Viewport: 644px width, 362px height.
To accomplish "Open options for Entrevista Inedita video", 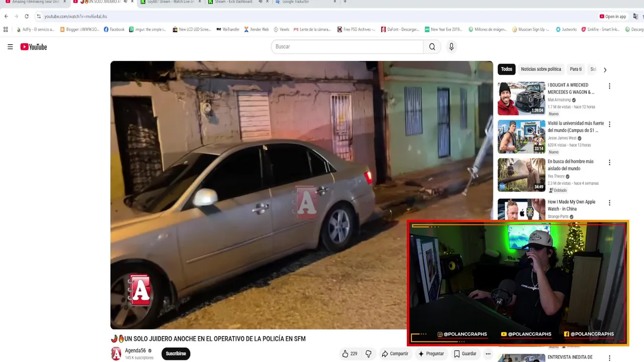I will [x=609, y=358].
